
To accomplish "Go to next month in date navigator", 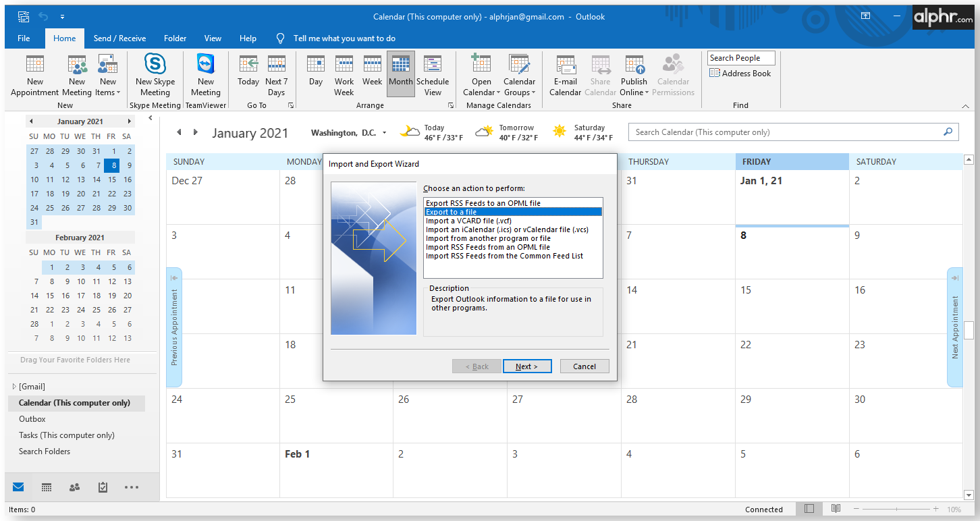I will (129, 121).
